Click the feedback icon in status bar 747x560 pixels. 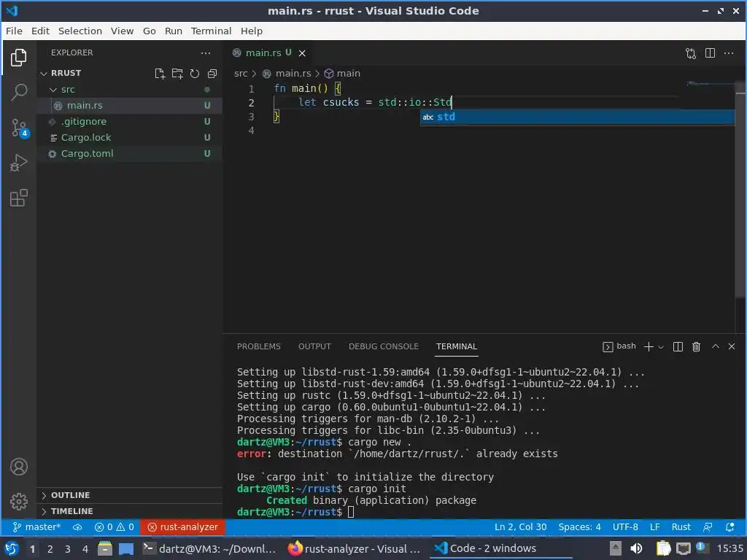tap(708, 527)
